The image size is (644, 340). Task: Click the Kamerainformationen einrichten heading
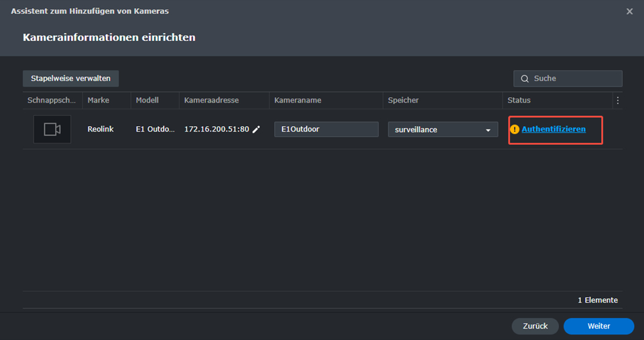(x=109, y=38)
